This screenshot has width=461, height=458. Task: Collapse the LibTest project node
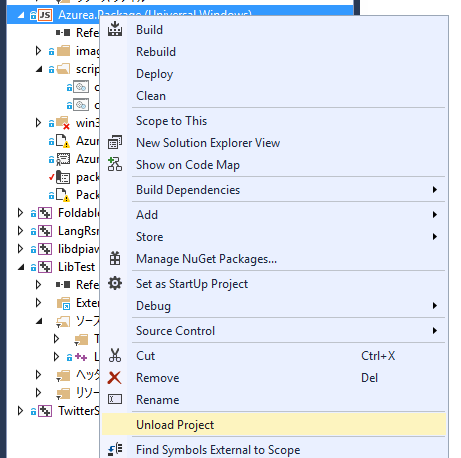[21, 267]
